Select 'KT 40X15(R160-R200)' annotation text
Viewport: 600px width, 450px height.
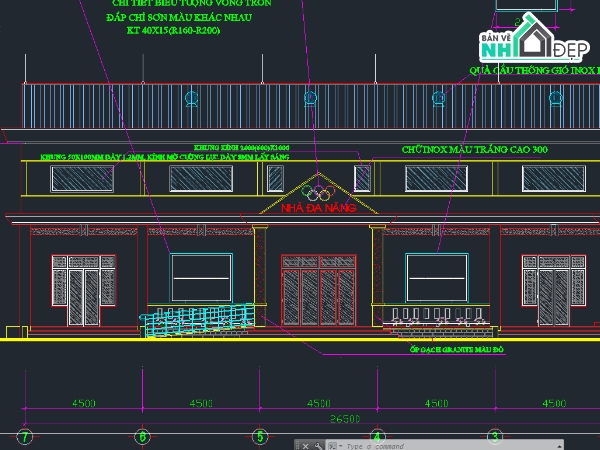point(173,31)
